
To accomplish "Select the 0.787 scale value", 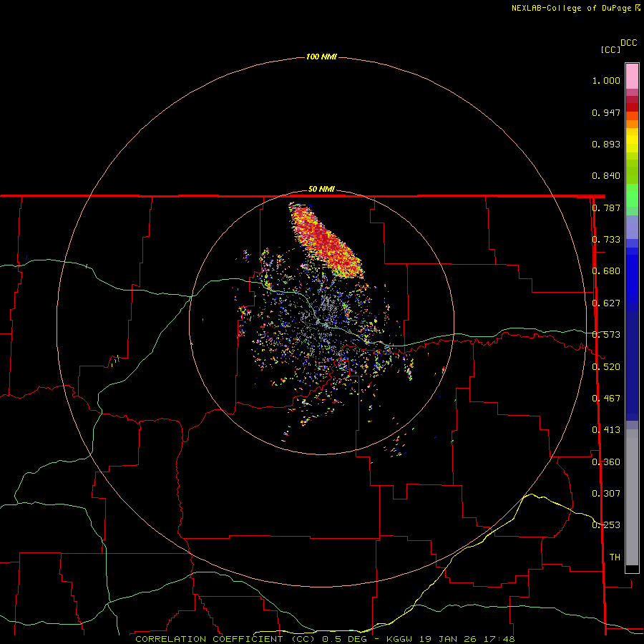I will tap(606, 208).
